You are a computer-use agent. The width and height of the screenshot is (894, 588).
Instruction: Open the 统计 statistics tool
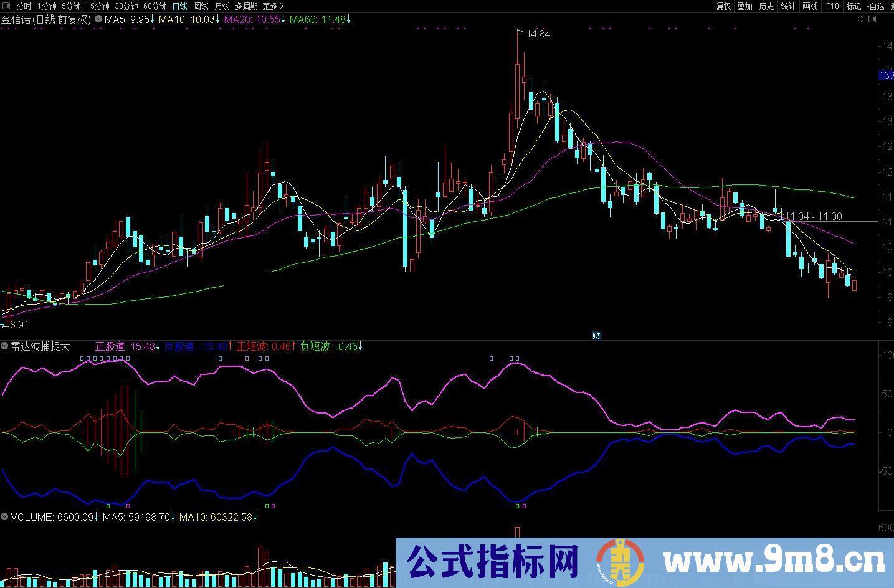click(x=787, y=6)
